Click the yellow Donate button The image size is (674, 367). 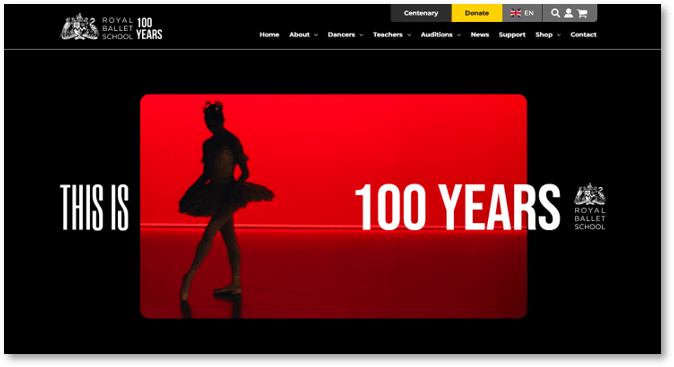477,13
